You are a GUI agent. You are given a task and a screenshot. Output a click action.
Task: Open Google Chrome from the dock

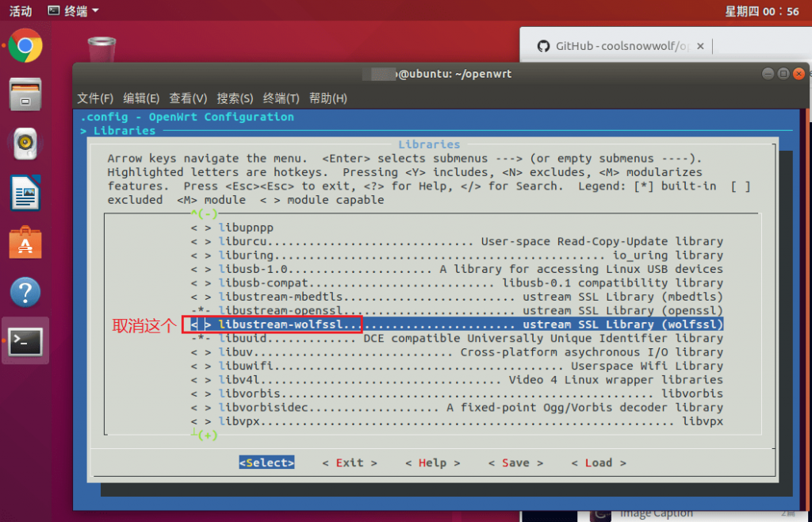25,46
